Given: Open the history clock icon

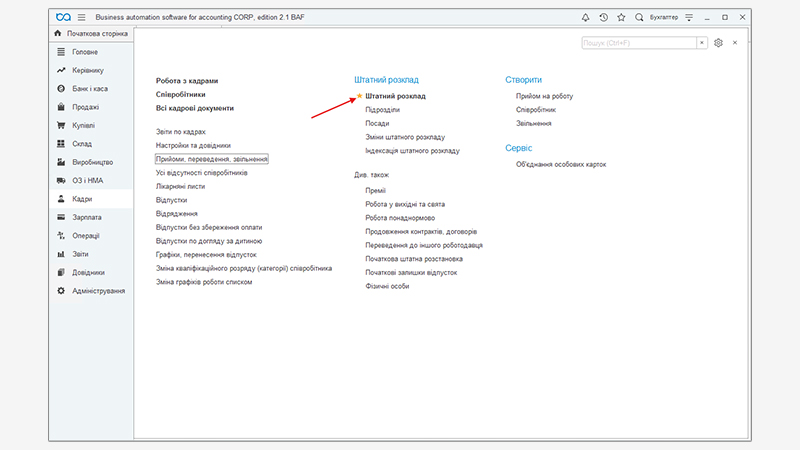Looking at the screenshot, I should click(603, 17).
